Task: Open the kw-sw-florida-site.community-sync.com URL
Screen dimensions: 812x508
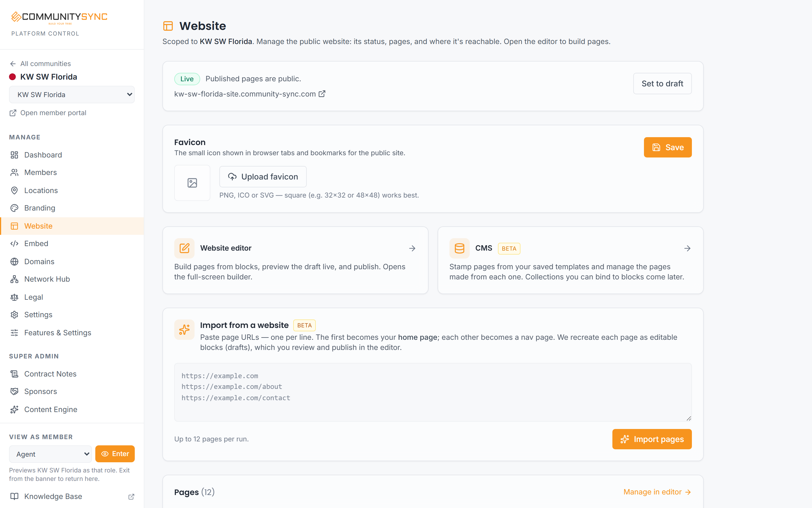Action: pyautogui.click(x=245, y=94)
